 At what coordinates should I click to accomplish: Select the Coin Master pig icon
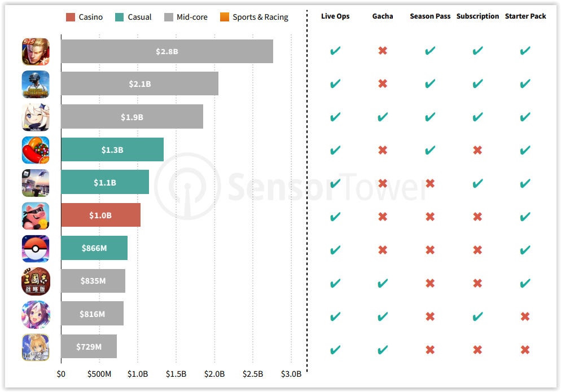[36, 215]
